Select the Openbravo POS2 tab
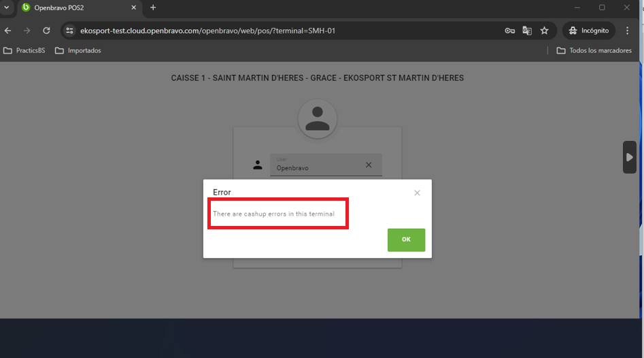644x358 pixels. point(80,7)
